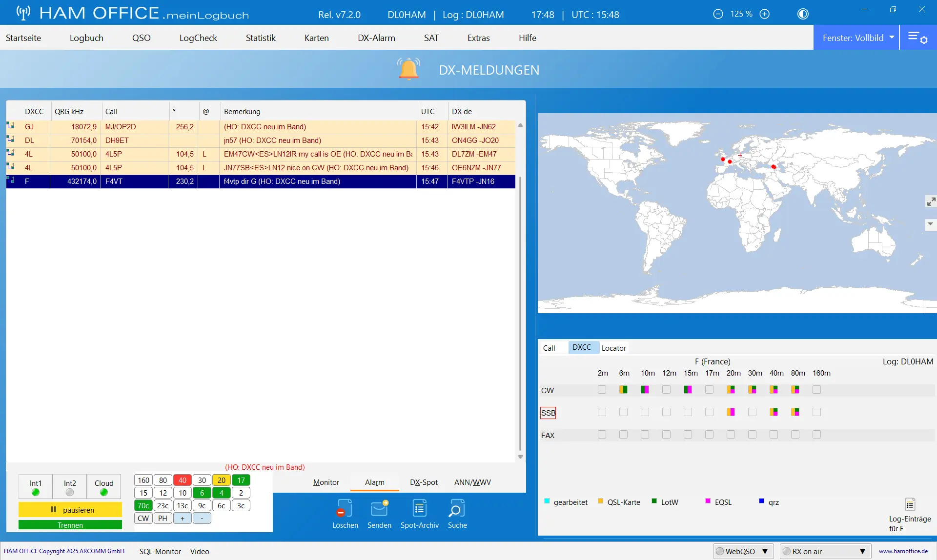Click the pausieren button
The width and height of the screenshot is (937, 560).
(70, 509)
